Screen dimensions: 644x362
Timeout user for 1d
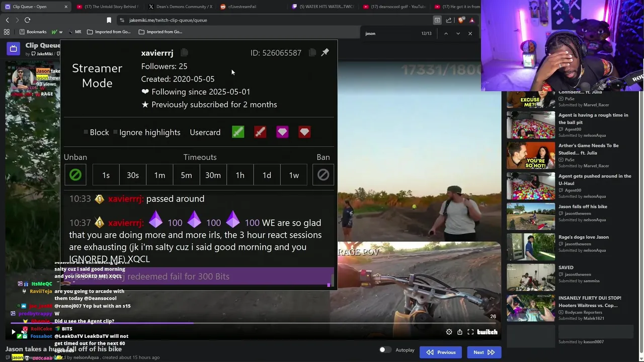click(267, 175)
